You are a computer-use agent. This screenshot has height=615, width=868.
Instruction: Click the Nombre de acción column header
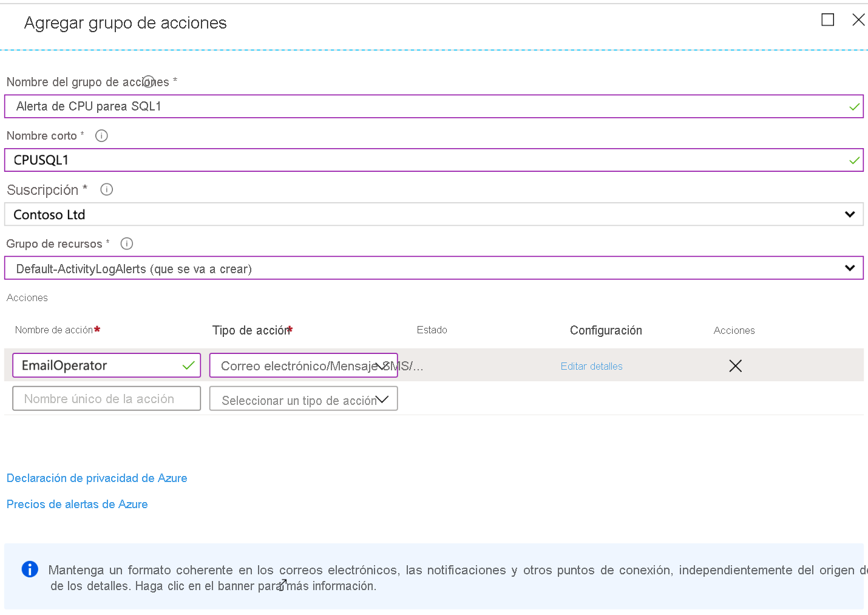tap(58, 330)
